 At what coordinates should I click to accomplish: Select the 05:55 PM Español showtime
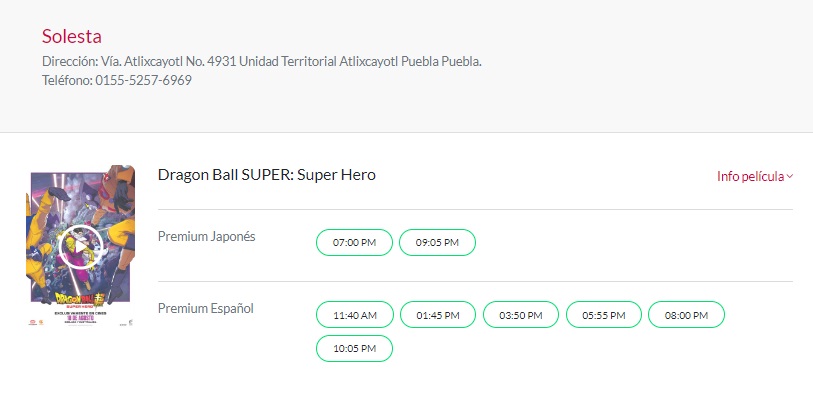604,314
